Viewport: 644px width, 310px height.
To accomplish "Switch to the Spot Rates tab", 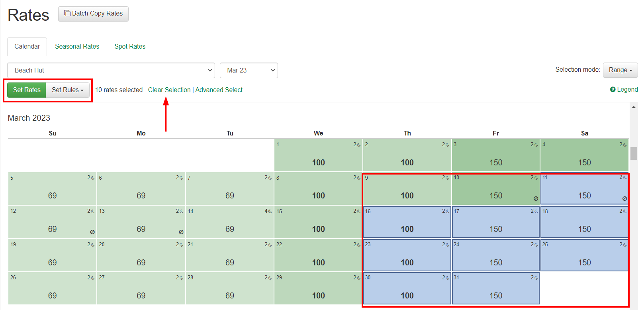I will point(130,47).
